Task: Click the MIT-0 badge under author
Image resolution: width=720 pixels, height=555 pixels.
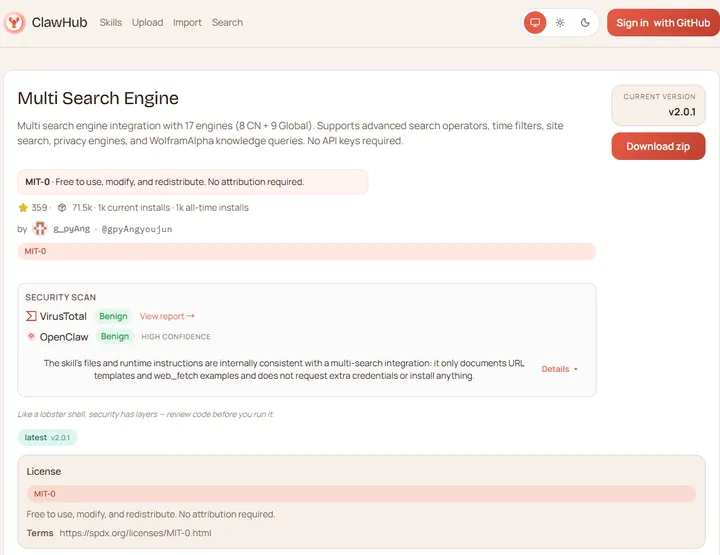Action: click(307, 251)
